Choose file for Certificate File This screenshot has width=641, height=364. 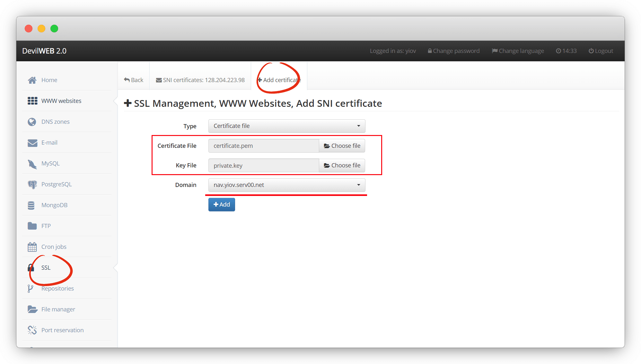coord(342,146)
